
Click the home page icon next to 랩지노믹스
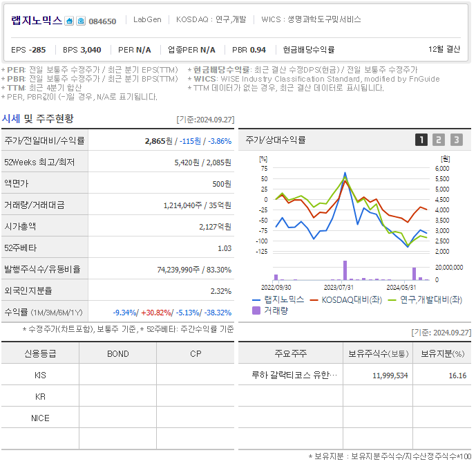coord(69,21)
